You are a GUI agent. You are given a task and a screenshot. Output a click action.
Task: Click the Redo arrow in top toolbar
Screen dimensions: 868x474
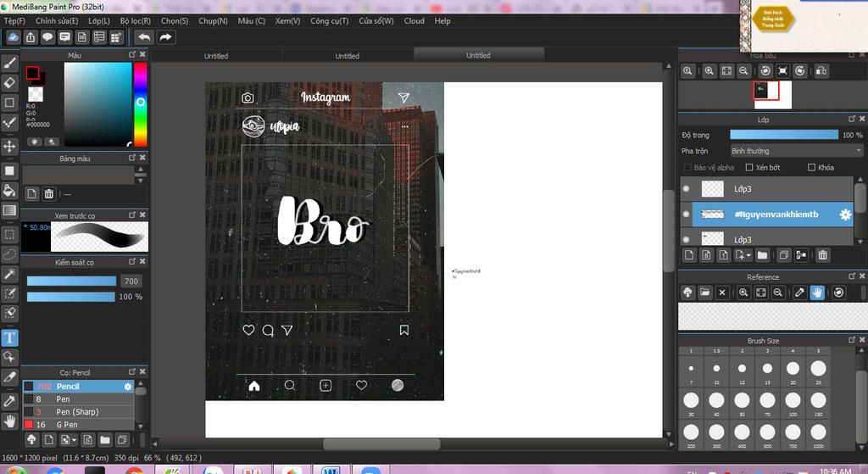(x=165, y=37)
